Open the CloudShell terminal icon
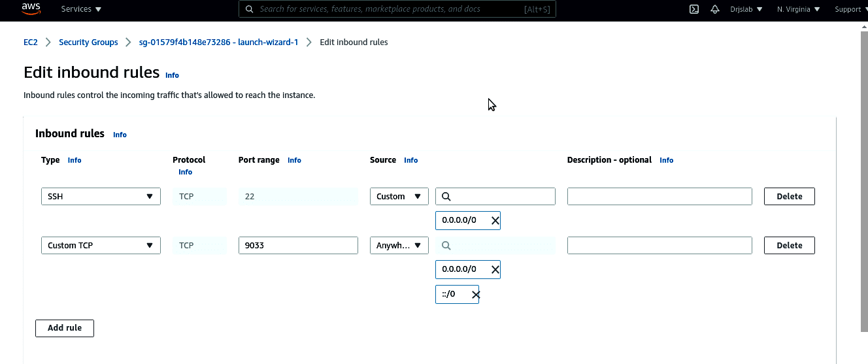The image size is (868, 364). pyautogui.click(x=694, y=9)
